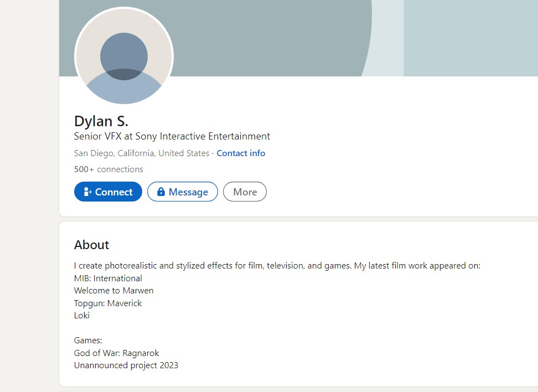Click the photorealistic and stylized effects sentence
Image resolution: width=538 pixels, height=392 pixels.
277,266
